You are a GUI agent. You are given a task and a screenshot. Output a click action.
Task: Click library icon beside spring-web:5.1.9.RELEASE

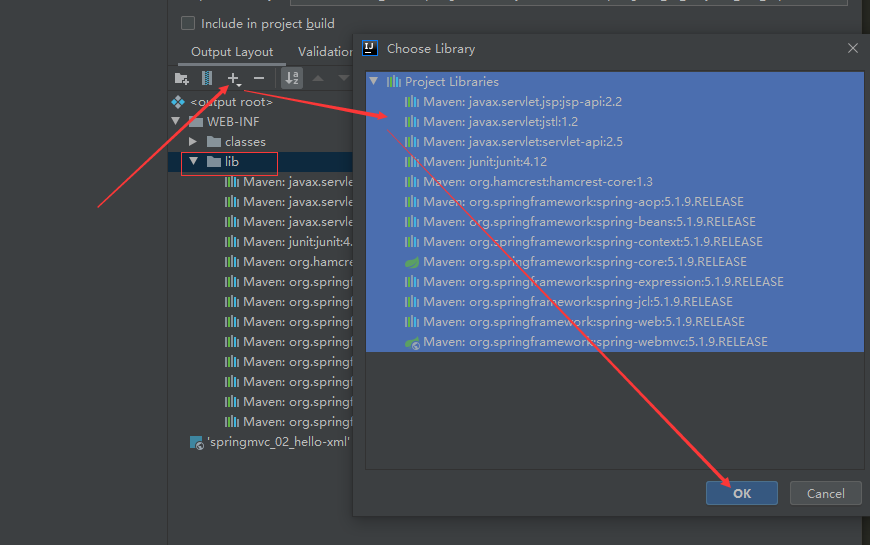412,321
